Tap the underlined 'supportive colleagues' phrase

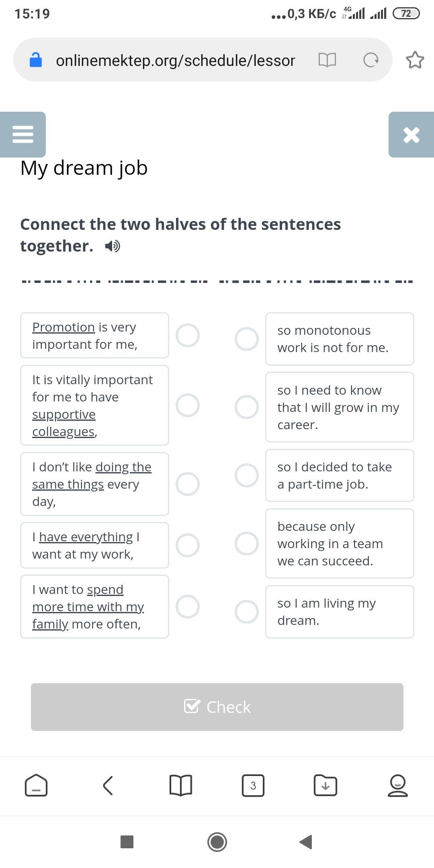coord(64,423)
